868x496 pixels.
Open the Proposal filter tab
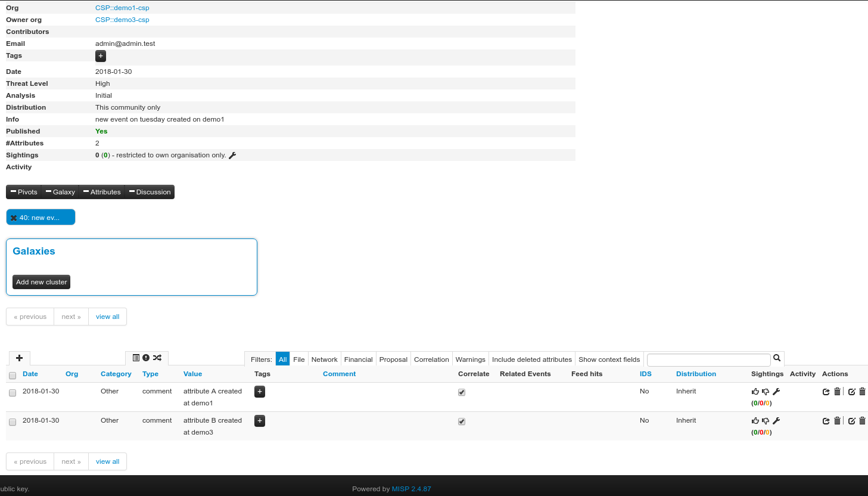393,359
